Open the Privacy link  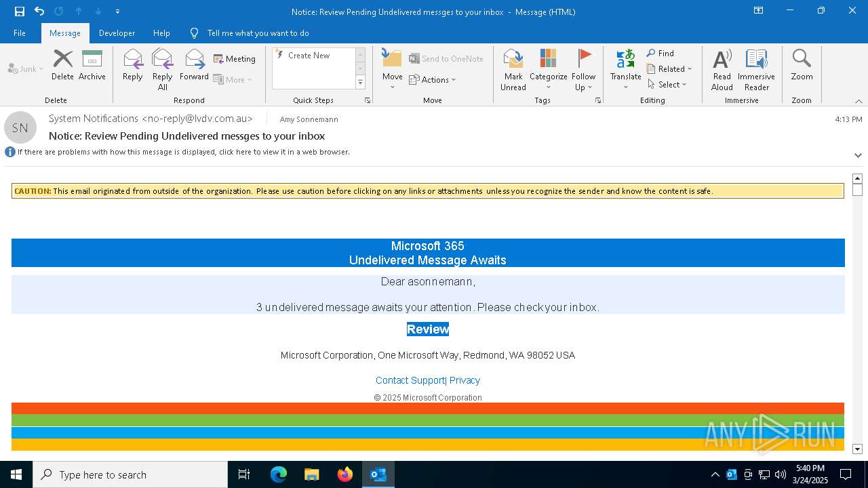(x=465, y=380)
